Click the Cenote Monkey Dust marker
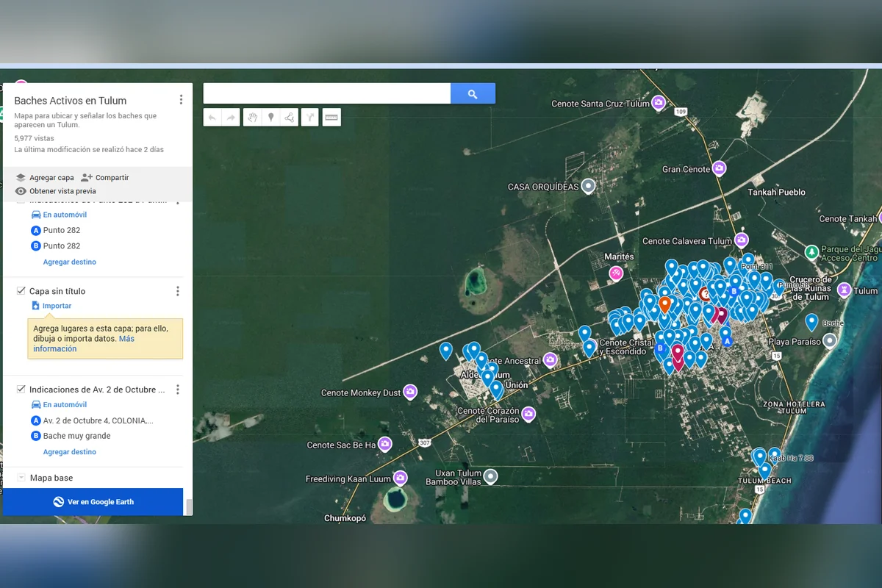The image size is (882, 588). [x=411, y=392]
